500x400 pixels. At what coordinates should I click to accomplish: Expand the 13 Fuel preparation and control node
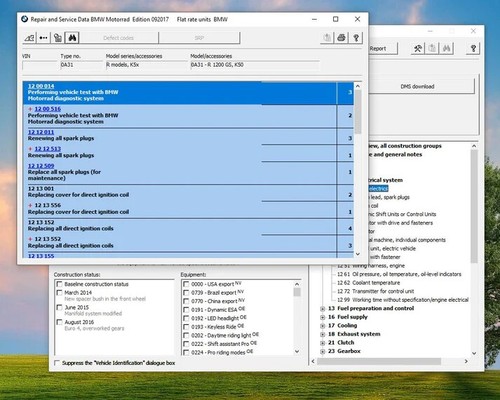click(323, 309)
